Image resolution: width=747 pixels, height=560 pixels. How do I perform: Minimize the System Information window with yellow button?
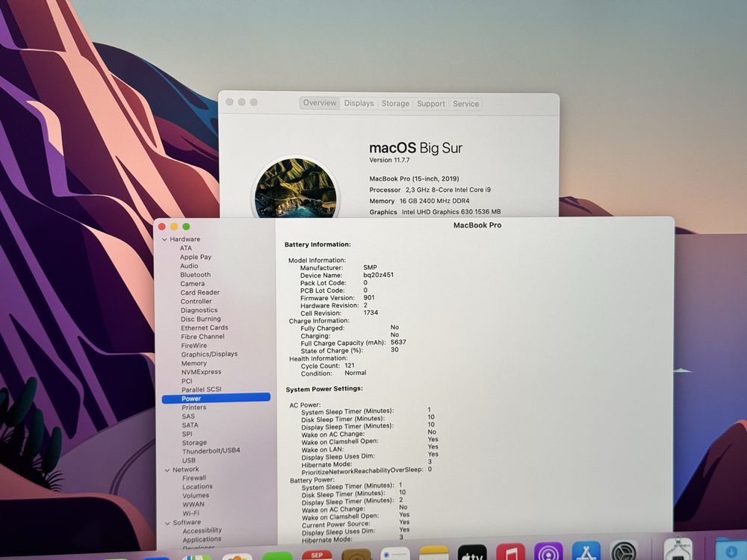(x=174, y=227)
